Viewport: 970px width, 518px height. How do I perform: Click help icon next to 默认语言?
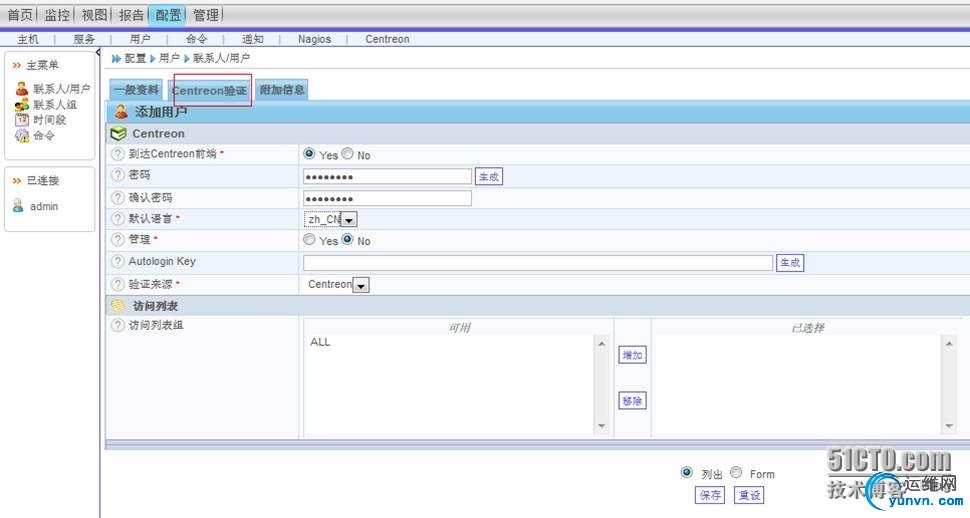[118, 218]
